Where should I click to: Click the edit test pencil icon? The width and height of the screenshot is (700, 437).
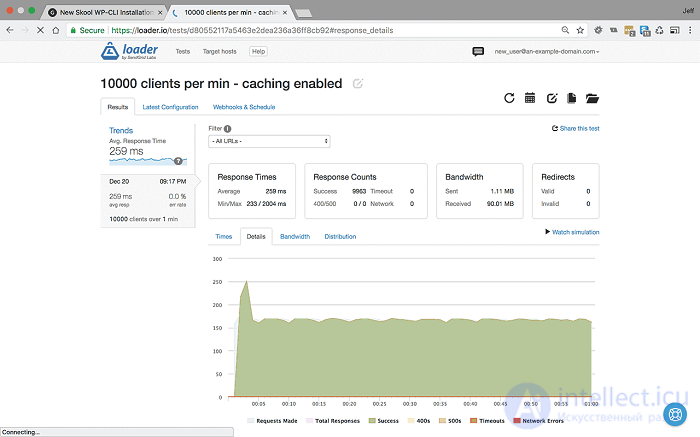pyautogui.click(x=552, y=98)
